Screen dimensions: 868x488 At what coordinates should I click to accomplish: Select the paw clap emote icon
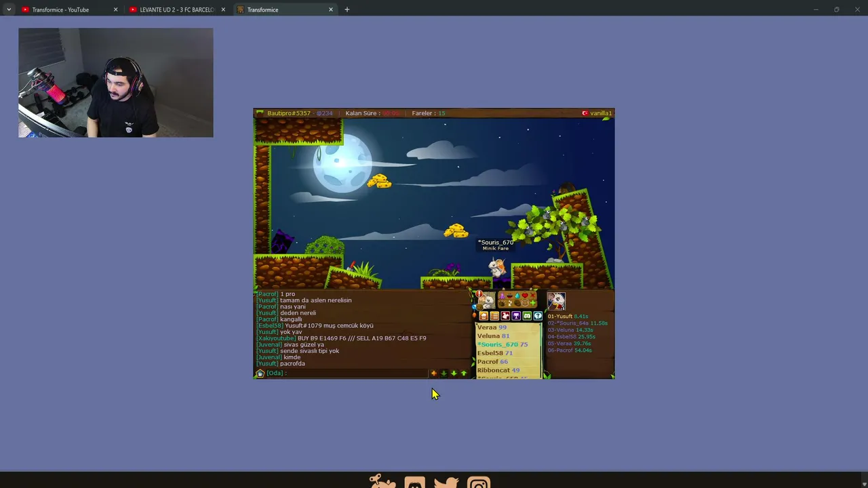(x=502, y=303)
